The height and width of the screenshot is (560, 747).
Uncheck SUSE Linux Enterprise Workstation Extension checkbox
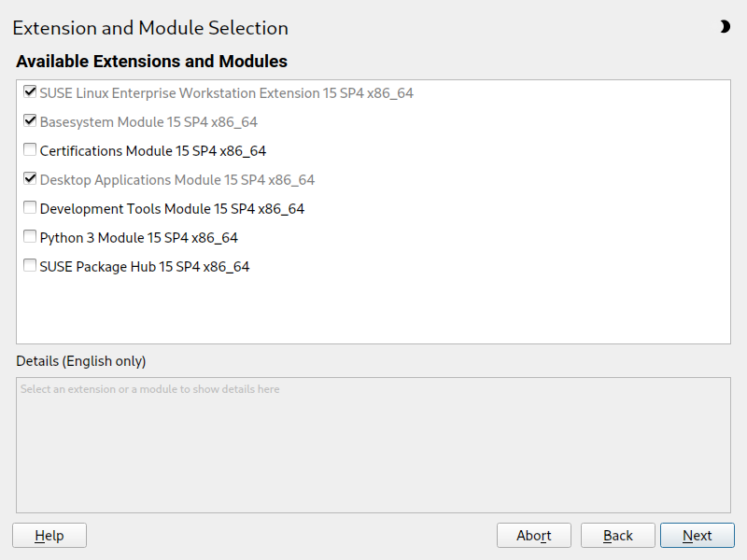30,92
